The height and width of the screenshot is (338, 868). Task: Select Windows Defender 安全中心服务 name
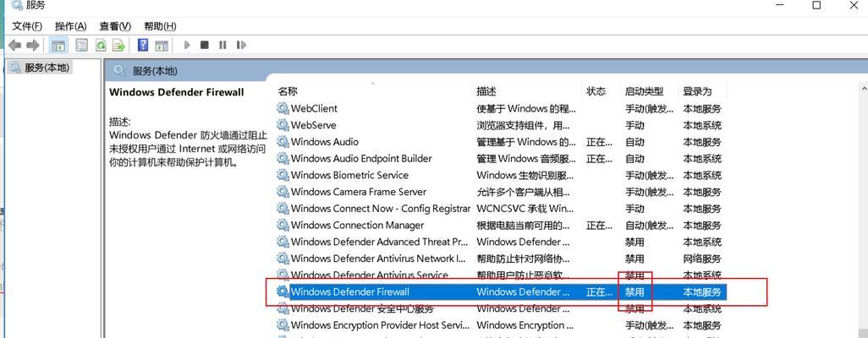[x=363, y=308]
